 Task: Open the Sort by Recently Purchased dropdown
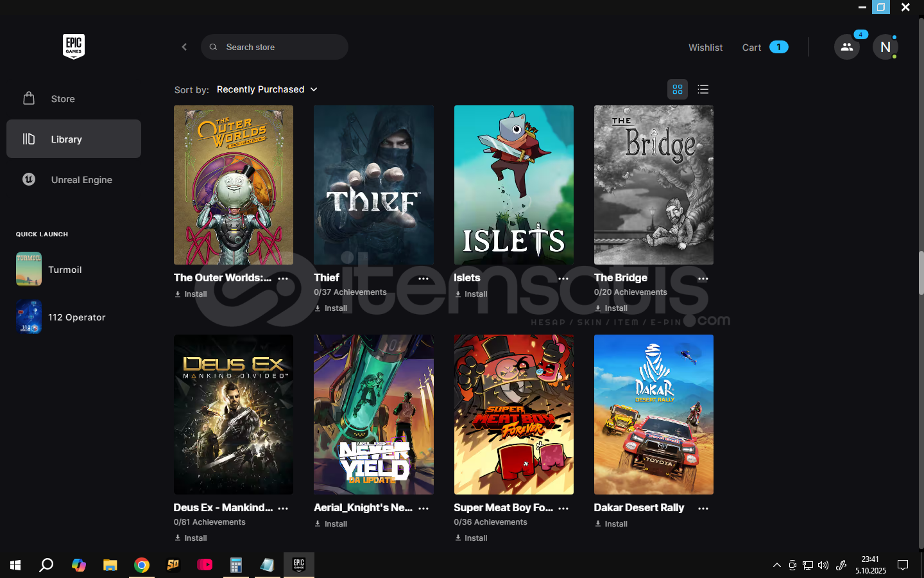pyautogui.click(x=267, y=89)
